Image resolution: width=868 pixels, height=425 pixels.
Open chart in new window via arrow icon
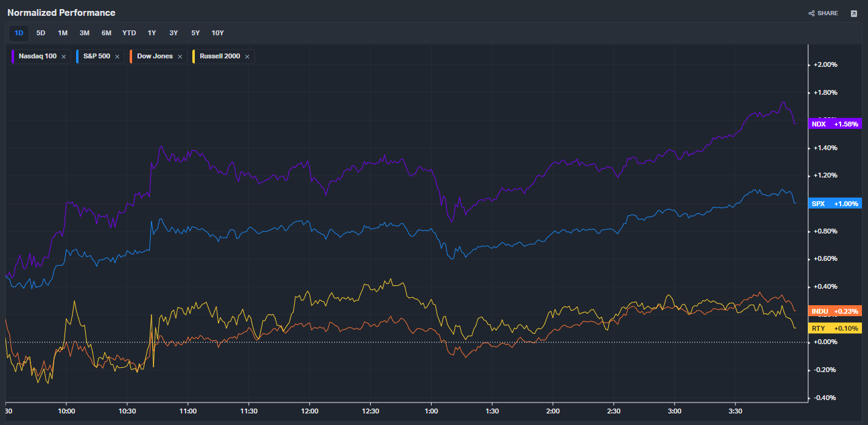tap(853, 13)
